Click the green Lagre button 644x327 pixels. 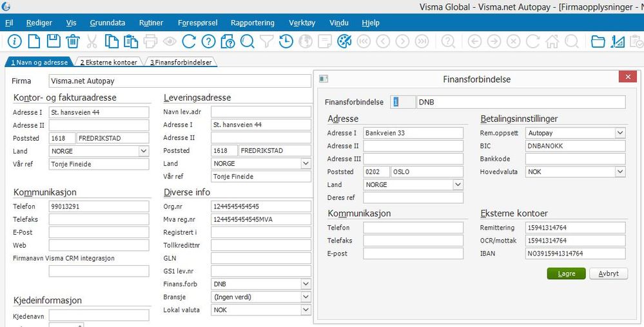567,273
